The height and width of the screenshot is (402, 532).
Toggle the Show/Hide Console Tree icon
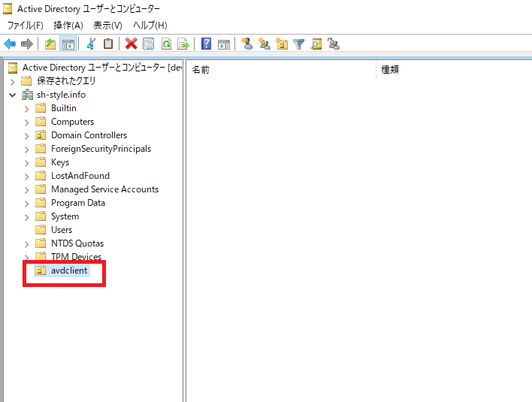click(x=68, y=44)
